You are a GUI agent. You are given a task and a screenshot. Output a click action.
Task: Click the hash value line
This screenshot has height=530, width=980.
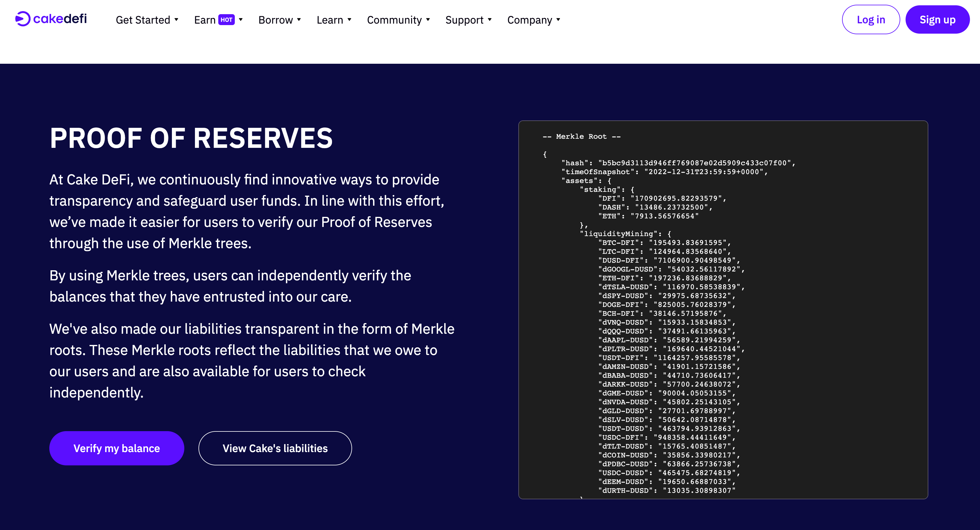click(678, 163)
